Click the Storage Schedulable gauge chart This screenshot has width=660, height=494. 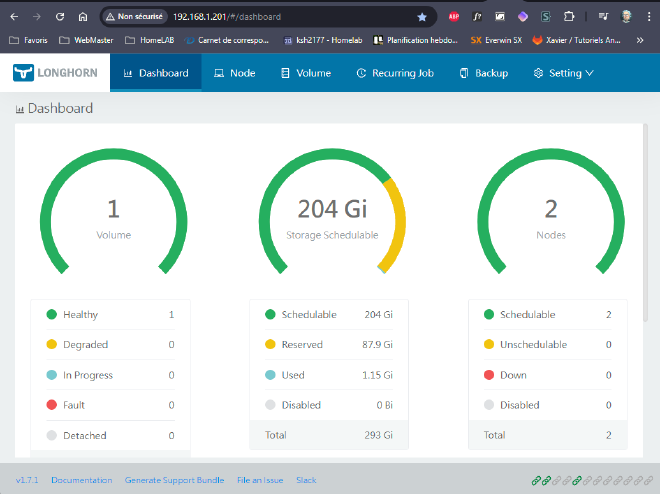[332, 210]
